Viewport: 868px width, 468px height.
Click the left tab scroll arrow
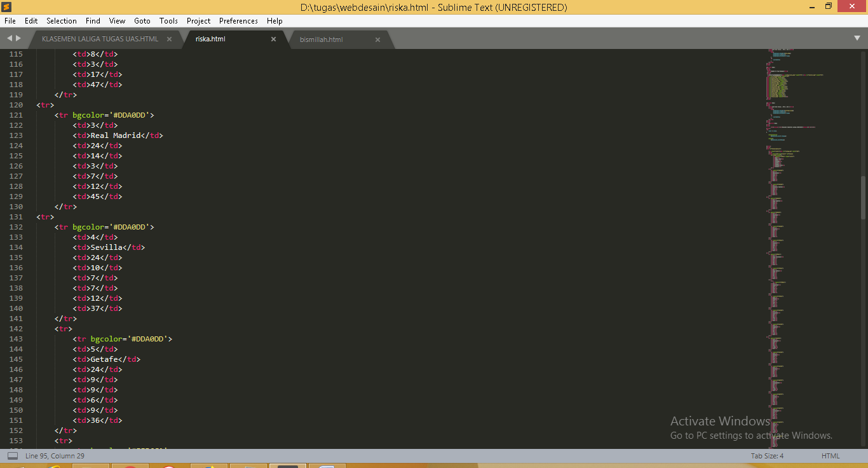pyautogui.click(x=10, y=39)
